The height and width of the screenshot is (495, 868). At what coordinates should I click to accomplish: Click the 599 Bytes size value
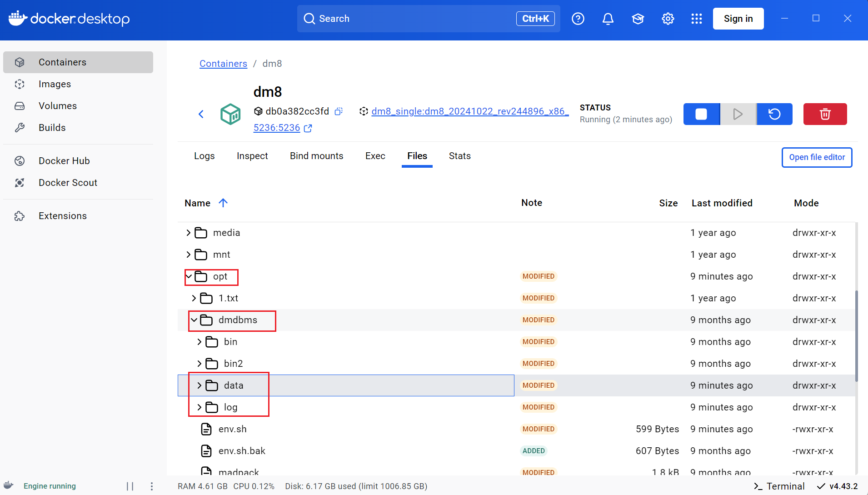657,429
